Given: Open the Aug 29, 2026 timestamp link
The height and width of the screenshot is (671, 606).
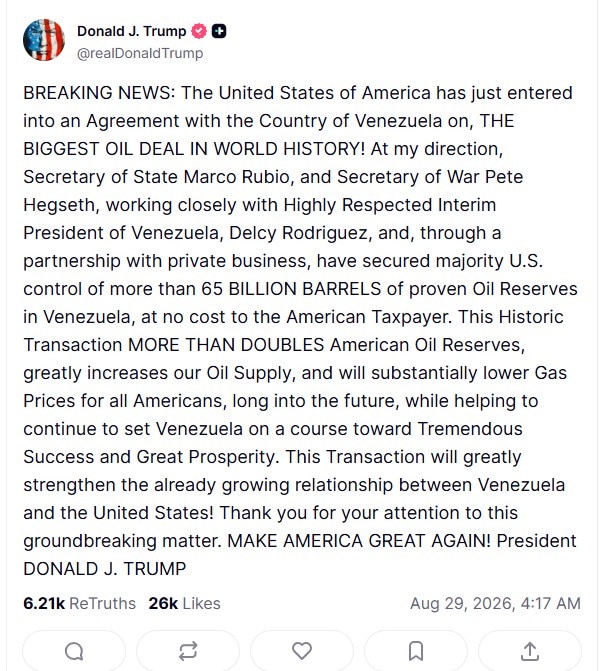Looking at the screenshot, I should tap(495, 603).
